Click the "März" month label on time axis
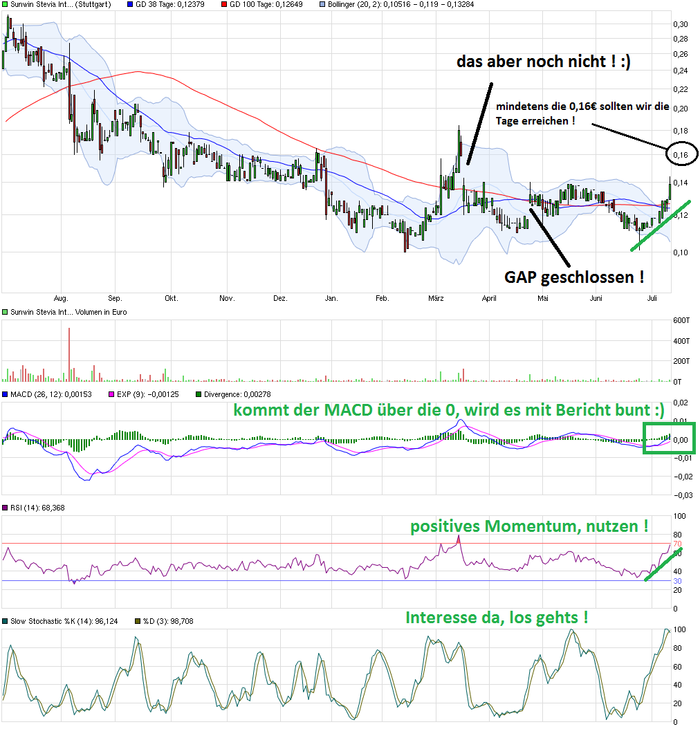 click(x=436, y=299)
